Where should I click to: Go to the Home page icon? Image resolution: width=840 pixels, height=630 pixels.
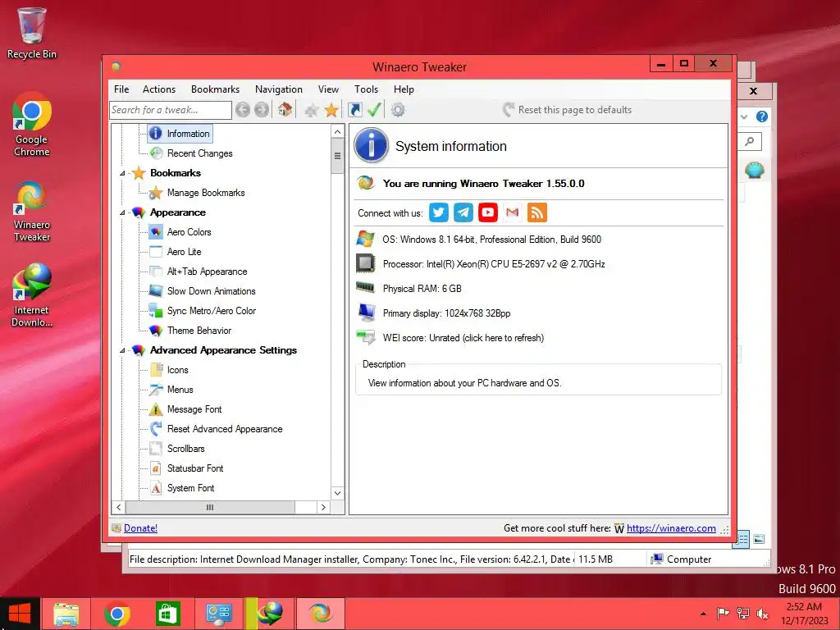[285, 110]
